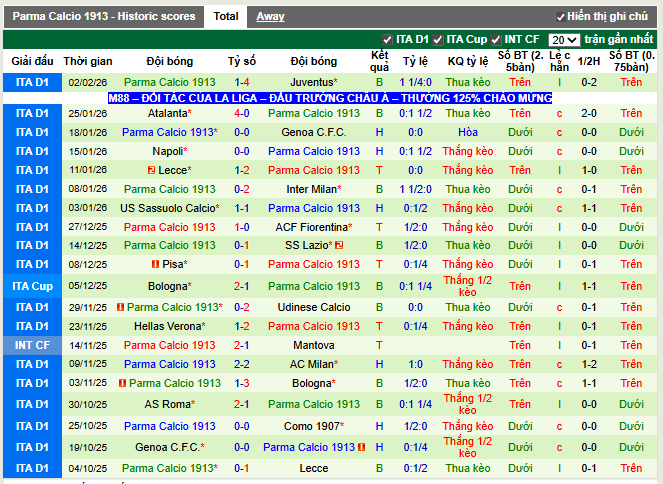The image size is (663, 484).
Task: Click the red card icon next to SS Lazio
Action: (x=339, y=245)
